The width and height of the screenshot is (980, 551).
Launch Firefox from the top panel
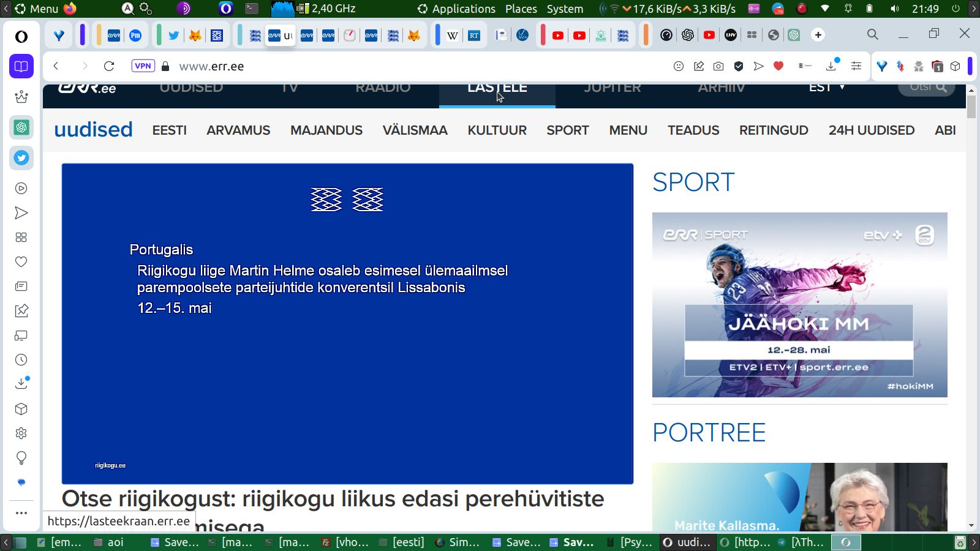pyautogui.click(x=70, y=9)
